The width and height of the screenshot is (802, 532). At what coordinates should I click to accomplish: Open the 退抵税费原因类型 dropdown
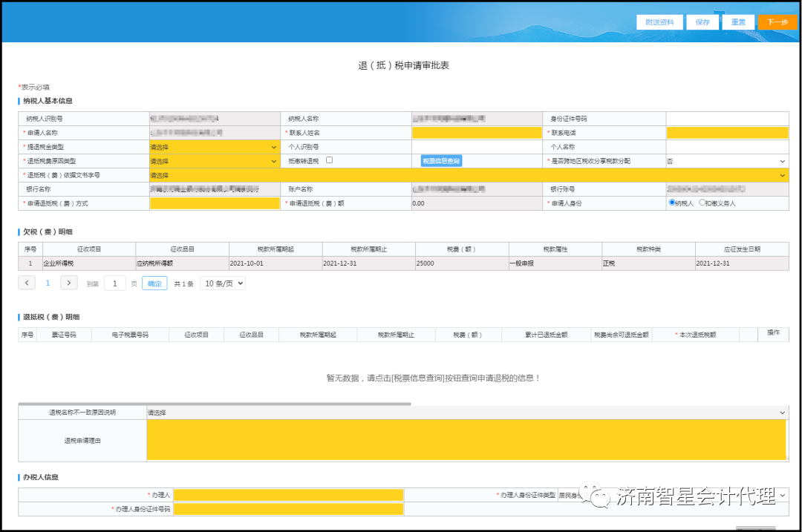(x=215, y=161)
